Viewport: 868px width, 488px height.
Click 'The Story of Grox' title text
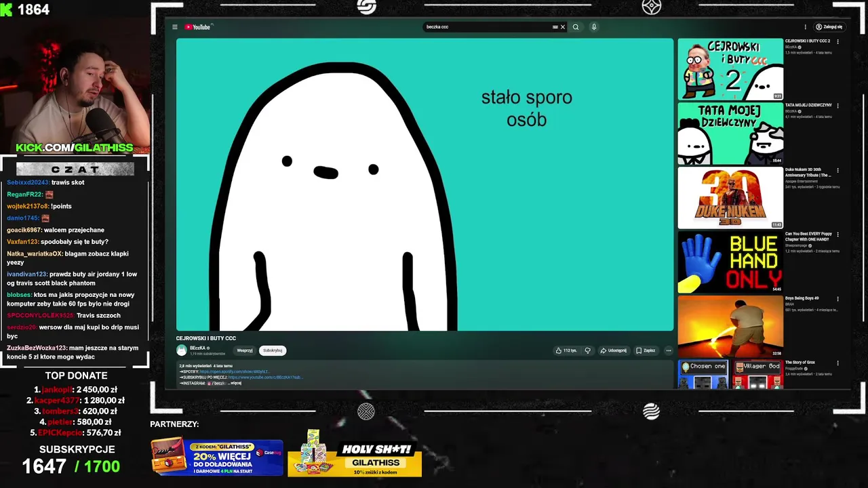pyautogui.click(x=800, y=363)
